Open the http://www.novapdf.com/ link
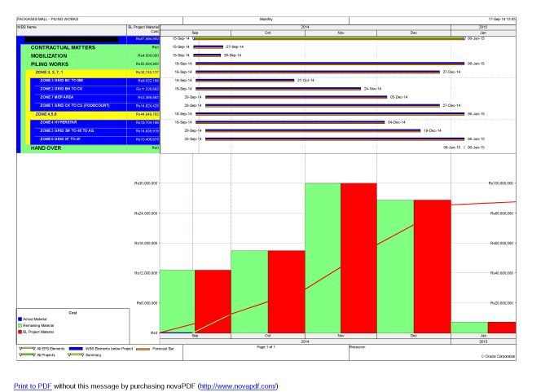 pos(238,386)
